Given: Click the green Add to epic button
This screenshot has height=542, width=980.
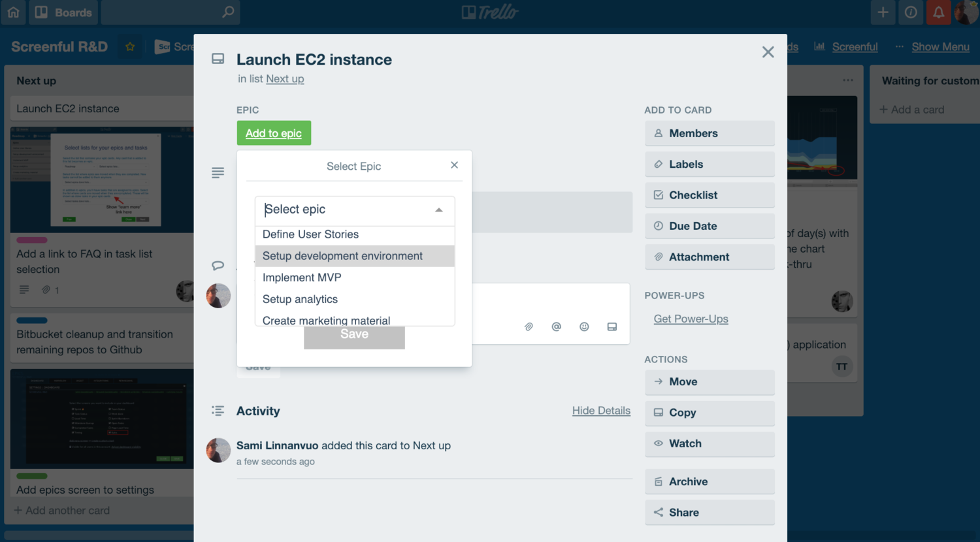Looking at the screenshot, I should coord(274,133).
